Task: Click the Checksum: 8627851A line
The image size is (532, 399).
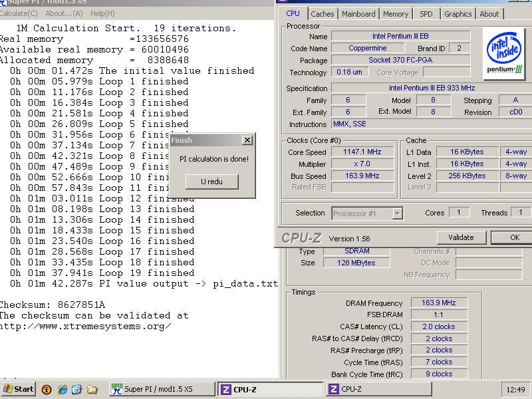Action: pyautogui.click(x=53, y=305)
